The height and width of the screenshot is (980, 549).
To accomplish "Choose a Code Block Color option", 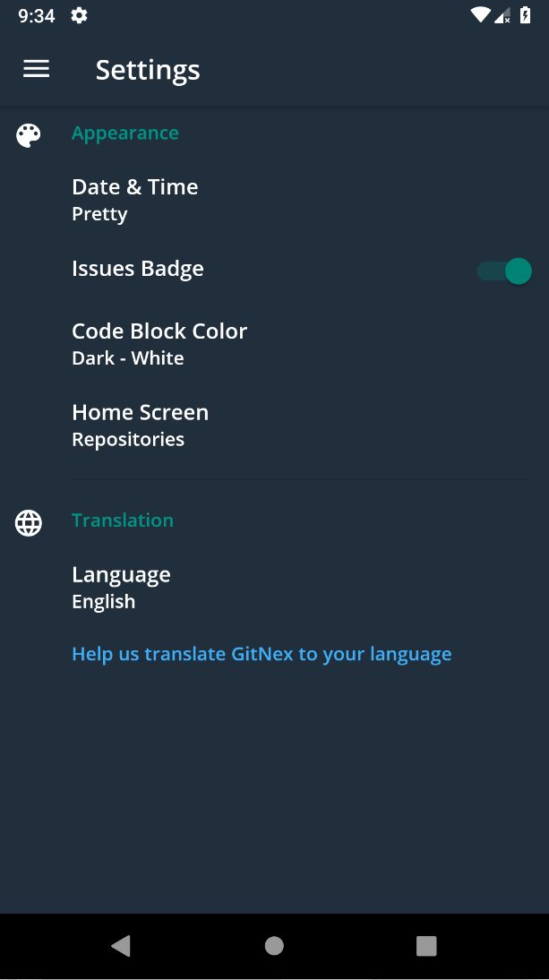I will pos(159,343).
